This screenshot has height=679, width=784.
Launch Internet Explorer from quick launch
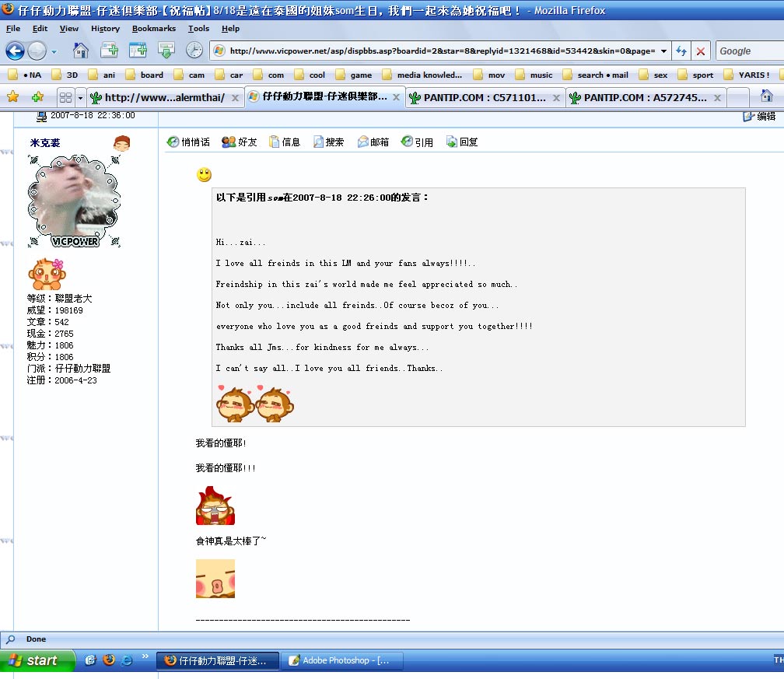coord(127,660)
